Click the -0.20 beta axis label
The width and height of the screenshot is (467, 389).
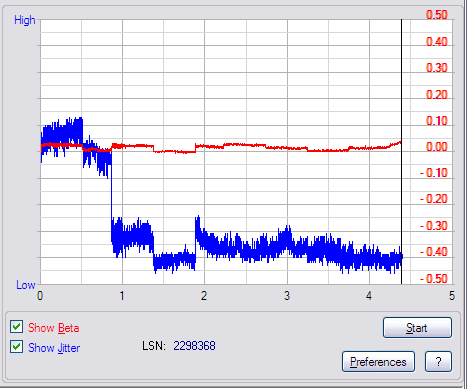[x=433, y=199]
